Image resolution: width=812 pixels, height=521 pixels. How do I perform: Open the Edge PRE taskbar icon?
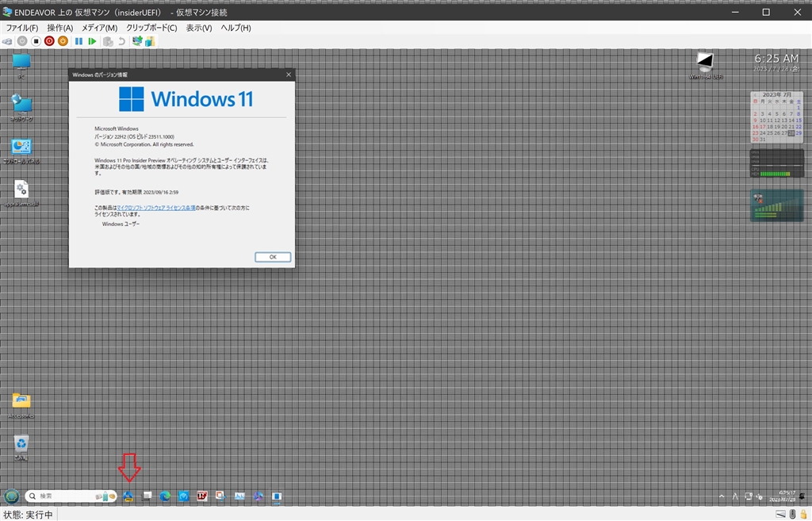point(128,496)
